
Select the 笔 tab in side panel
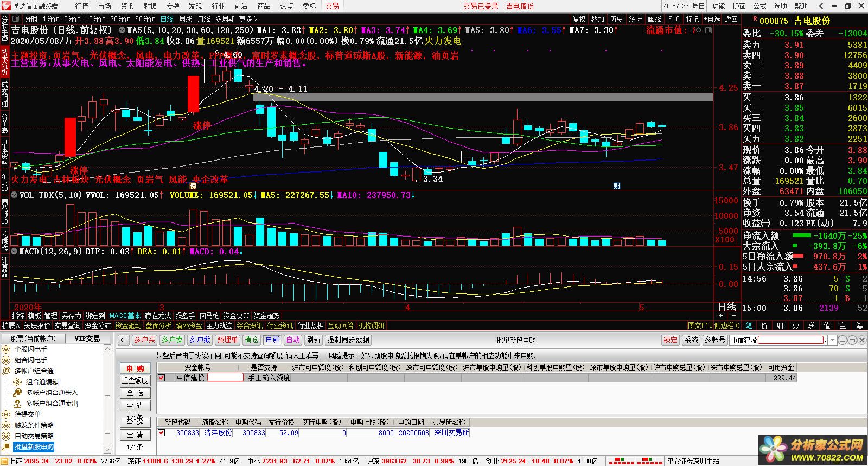point(749,325)
